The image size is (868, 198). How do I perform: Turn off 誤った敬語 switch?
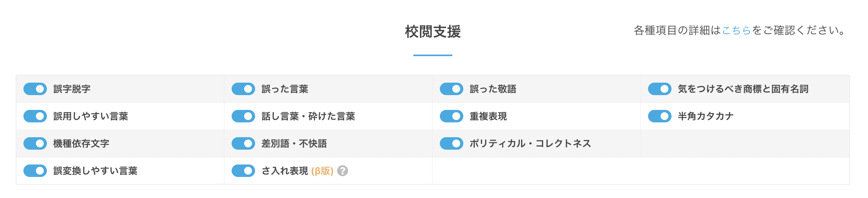click(452, 89)
